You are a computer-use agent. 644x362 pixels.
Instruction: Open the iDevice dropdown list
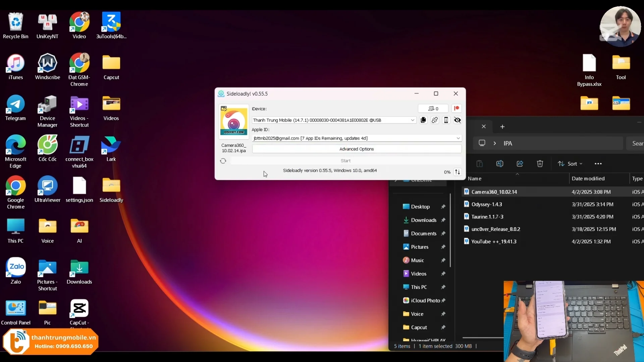pyautogui.click(x=413, y=120)
